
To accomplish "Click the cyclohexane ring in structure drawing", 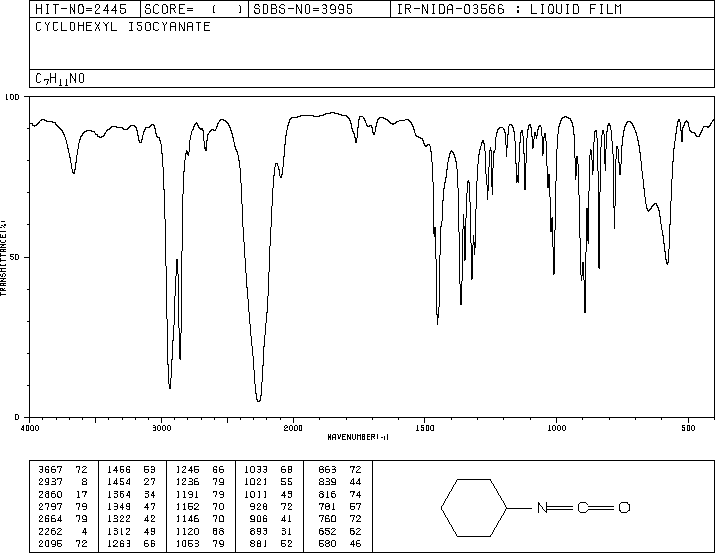I will (474, 507).
